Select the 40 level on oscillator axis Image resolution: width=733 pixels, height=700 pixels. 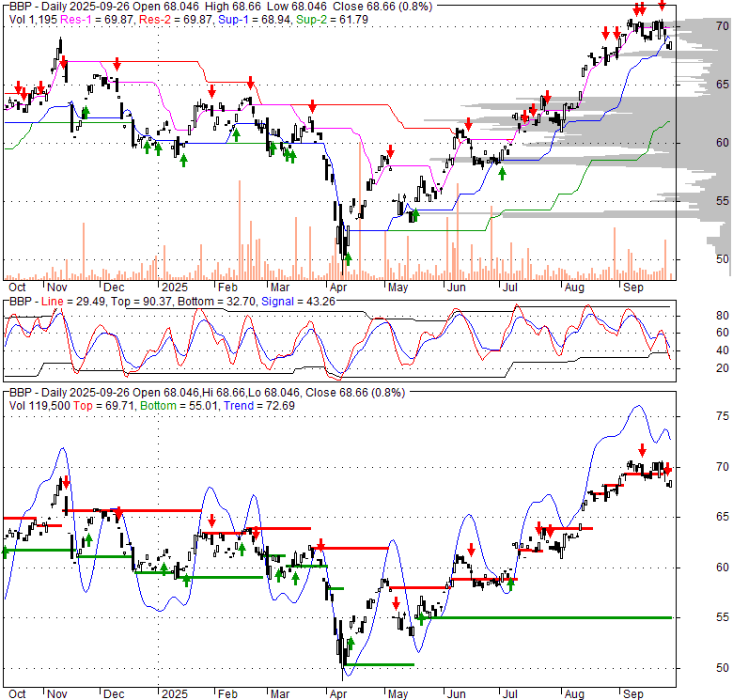click(723, 350)
